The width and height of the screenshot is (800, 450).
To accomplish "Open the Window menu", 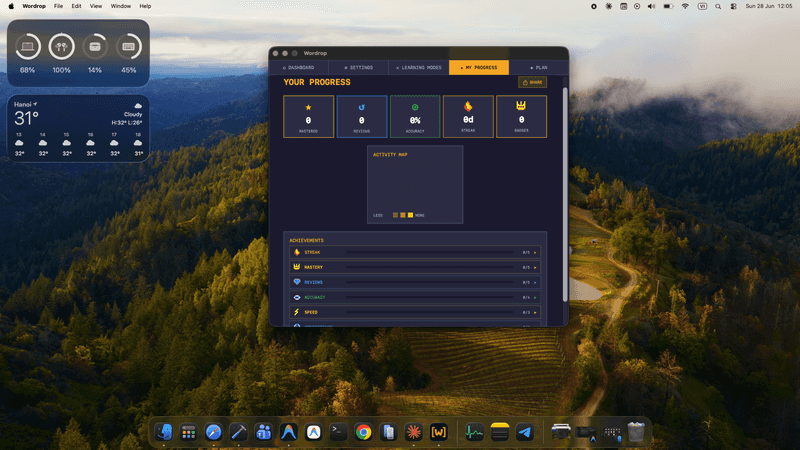I will click(120, 6).
